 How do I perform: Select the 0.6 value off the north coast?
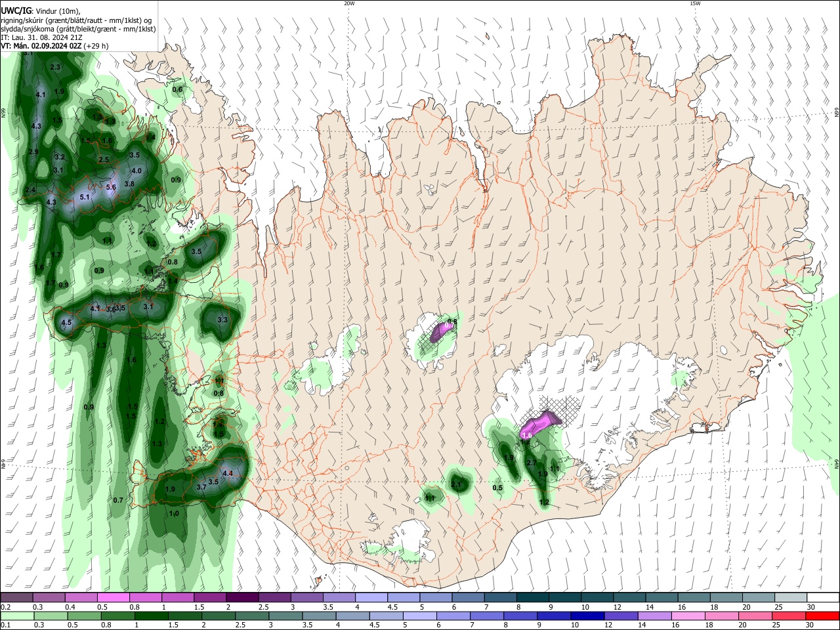[x=177, y=89]
